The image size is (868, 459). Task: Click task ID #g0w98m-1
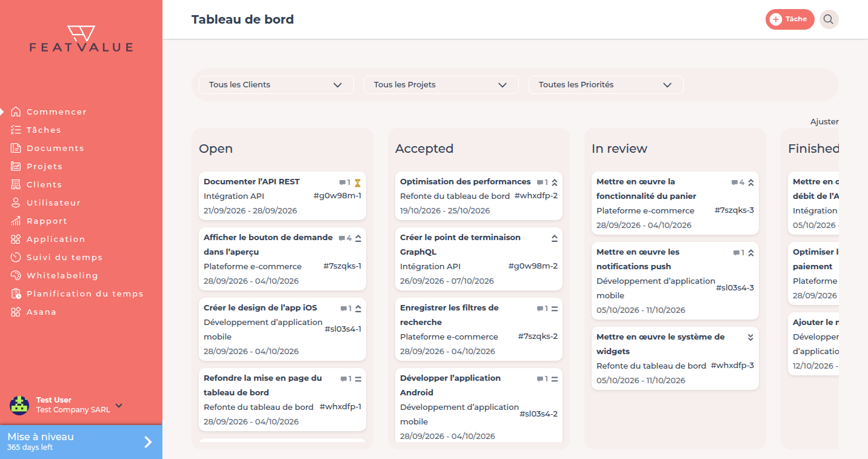point(337,196)
